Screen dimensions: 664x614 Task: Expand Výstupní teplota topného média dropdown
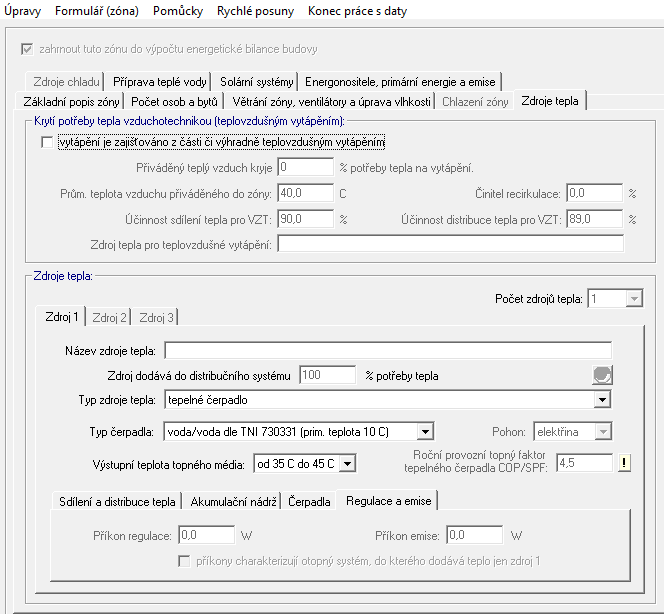[x=347, y=464]
